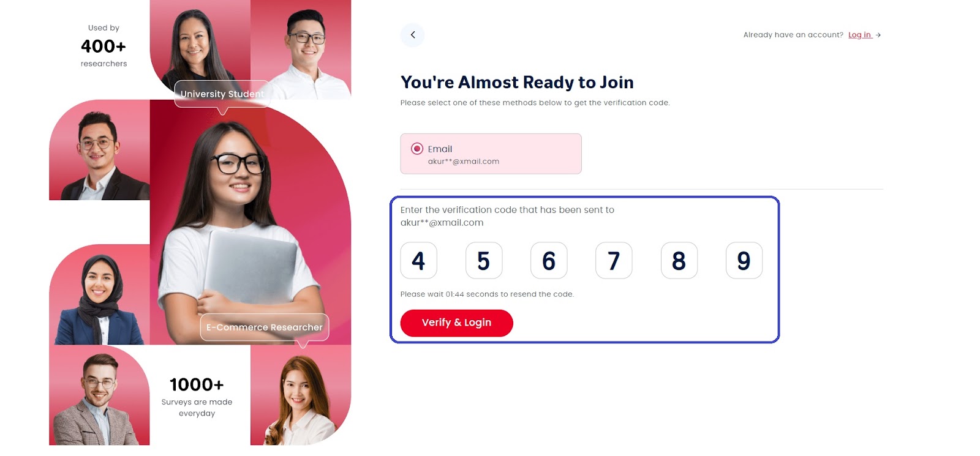The width and height of the screenshot is (980, 456).
Task: Focus the code box showing 6
Action: pos(549,261)
